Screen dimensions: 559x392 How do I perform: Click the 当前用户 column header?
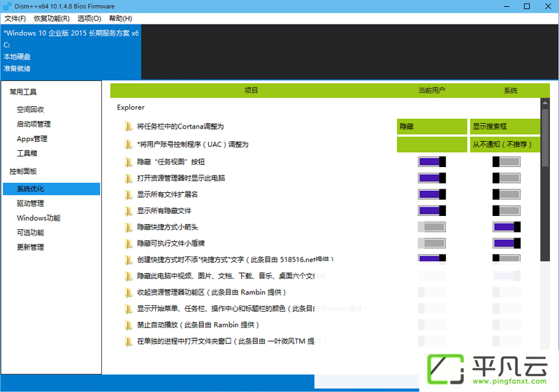[432, 91]
